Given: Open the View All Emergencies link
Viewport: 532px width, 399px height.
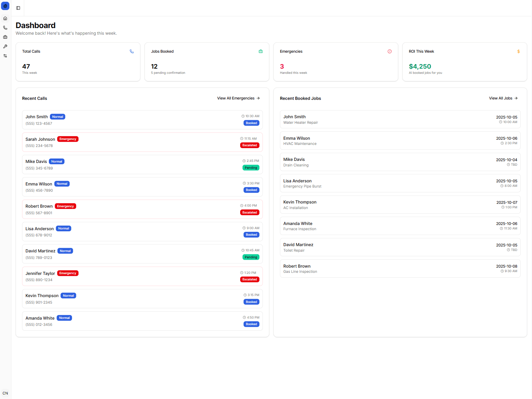Looking at the screenshot, I should pyautogui.click(x=238, y=98).
